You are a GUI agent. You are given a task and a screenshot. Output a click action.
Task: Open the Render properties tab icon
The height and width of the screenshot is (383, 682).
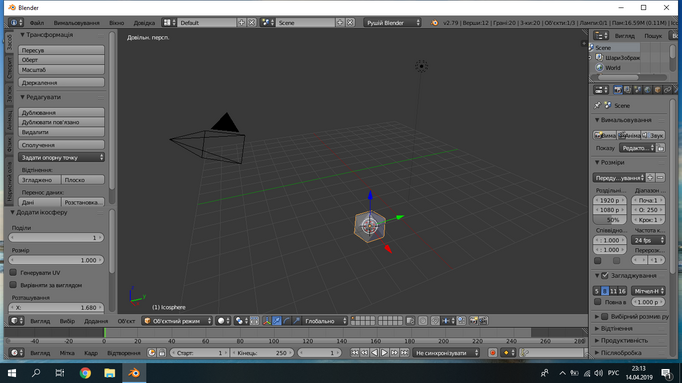tap(618, 90)
